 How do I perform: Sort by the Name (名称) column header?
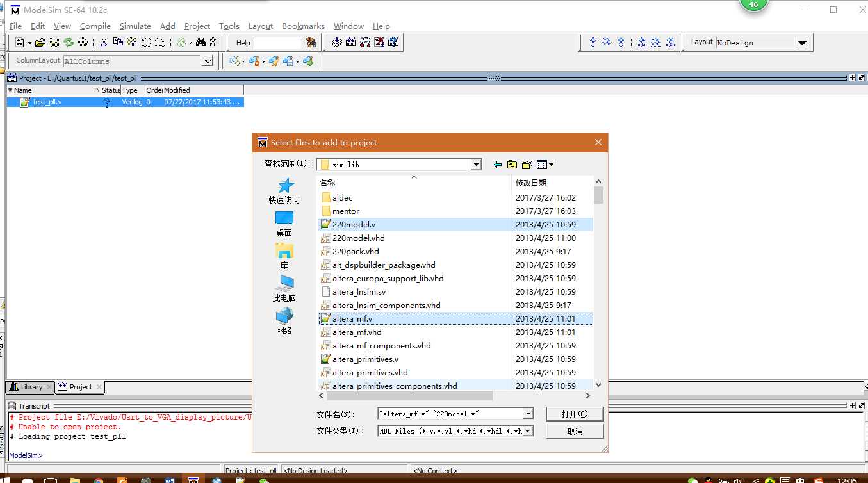pos(414,183)
